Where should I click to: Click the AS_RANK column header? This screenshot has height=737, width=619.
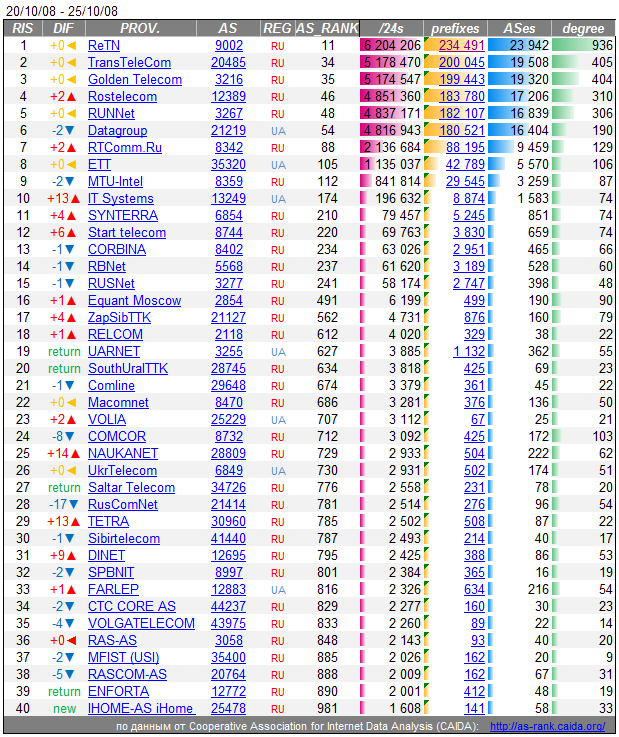[327, 28]
